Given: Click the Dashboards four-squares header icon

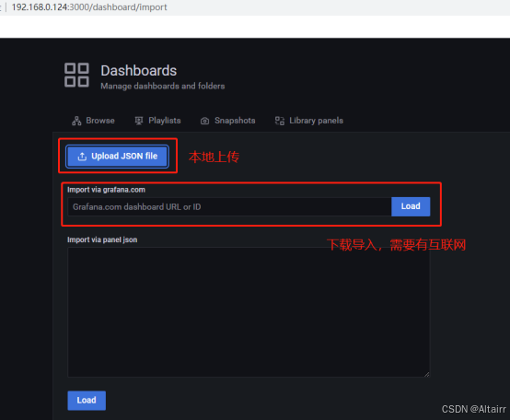Looking at the screenshot, I should click(x=76, y=75).
